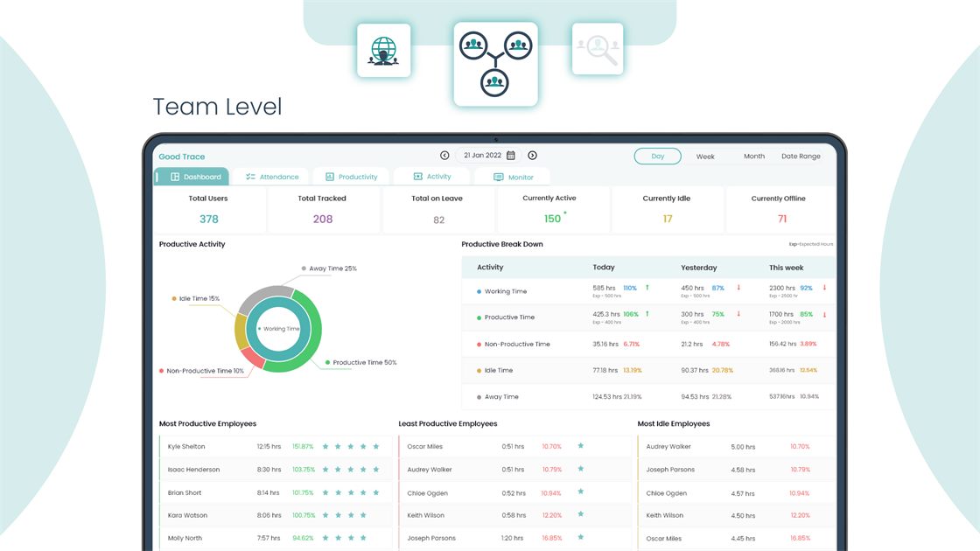Open the Dashboard tab
This screenshot has height=551, width=980.
192,177
